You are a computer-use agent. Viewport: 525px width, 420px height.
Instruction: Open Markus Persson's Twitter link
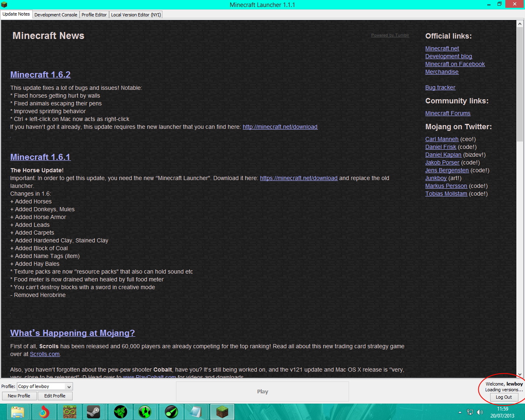446,186
